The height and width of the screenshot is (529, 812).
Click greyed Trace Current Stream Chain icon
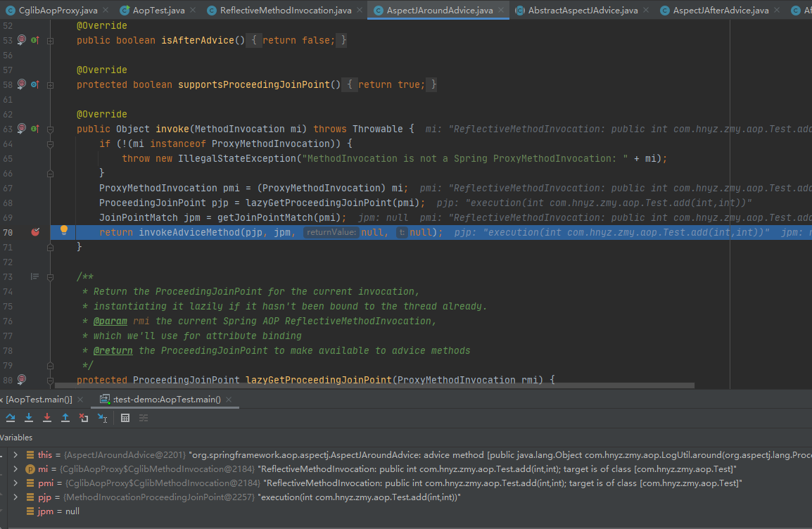(x=144, y=418)
